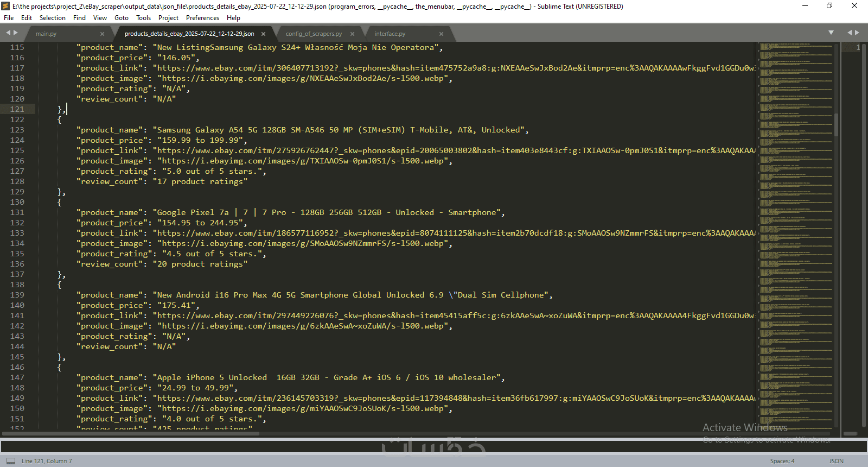The image size is (868, 467).
Task: Click the tab scroll right arrow
Action: 16,33
